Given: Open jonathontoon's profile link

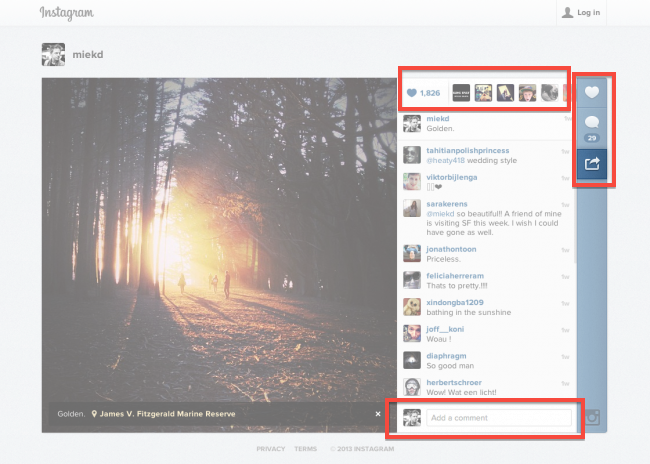Looking at the screenshot, I should tap(451, 249).
